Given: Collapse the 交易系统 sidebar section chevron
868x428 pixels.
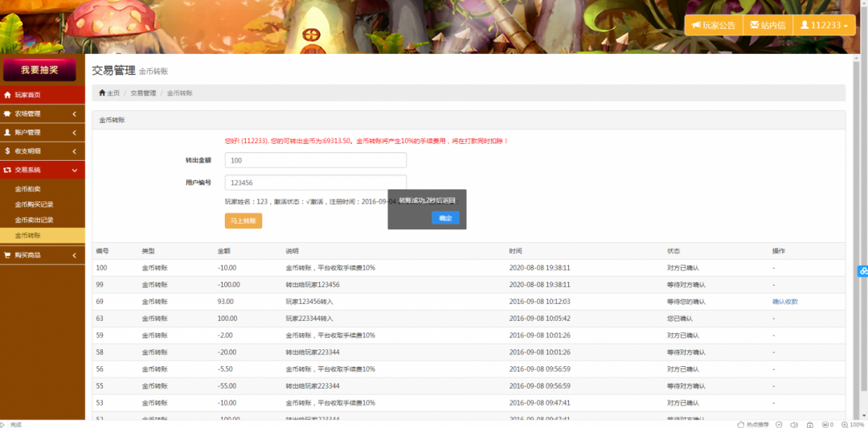Looking at the screenshot, I should 75,170.
